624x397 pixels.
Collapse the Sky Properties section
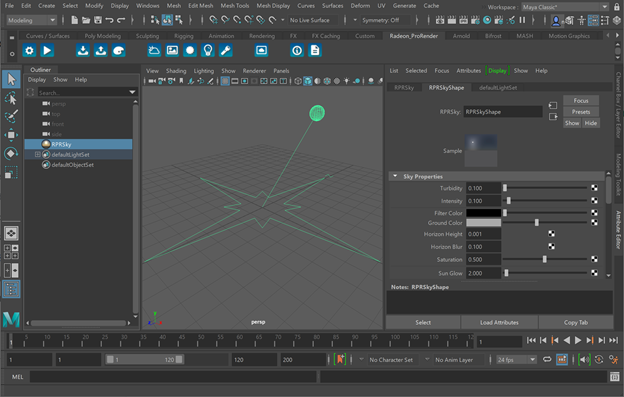click(395, 176)
